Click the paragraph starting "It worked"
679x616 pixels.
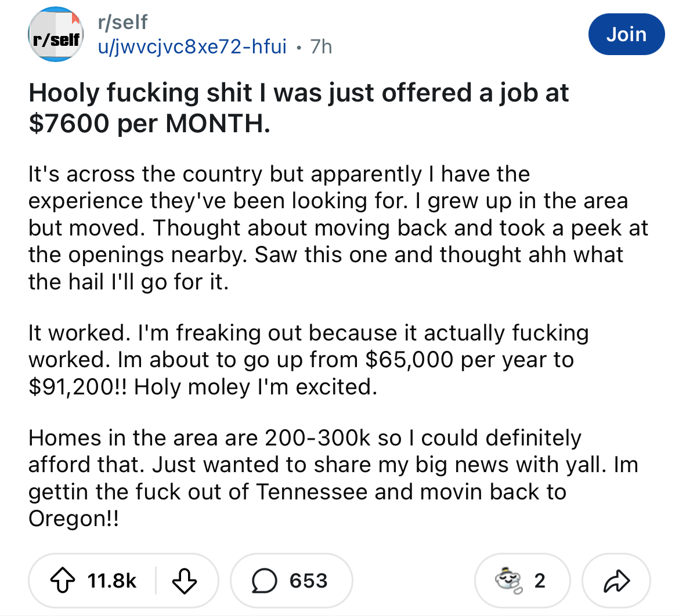point(308,359)
